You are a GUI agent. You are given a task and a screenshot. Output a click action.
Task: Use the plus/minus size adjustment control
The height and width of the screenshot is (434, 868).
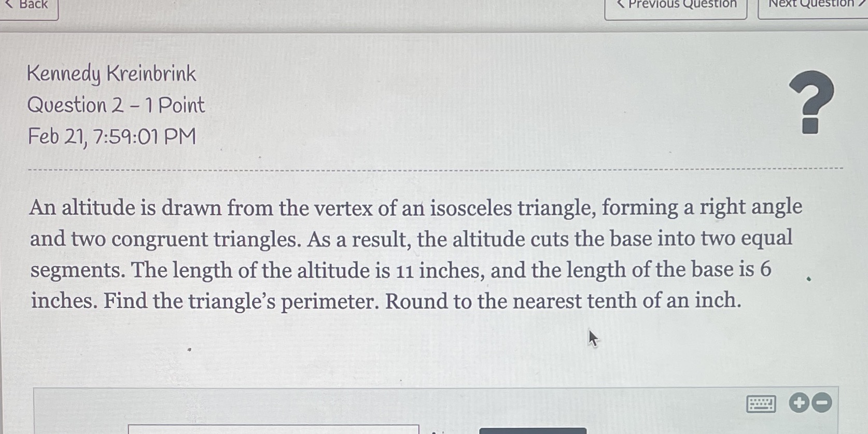click(809, 402)
